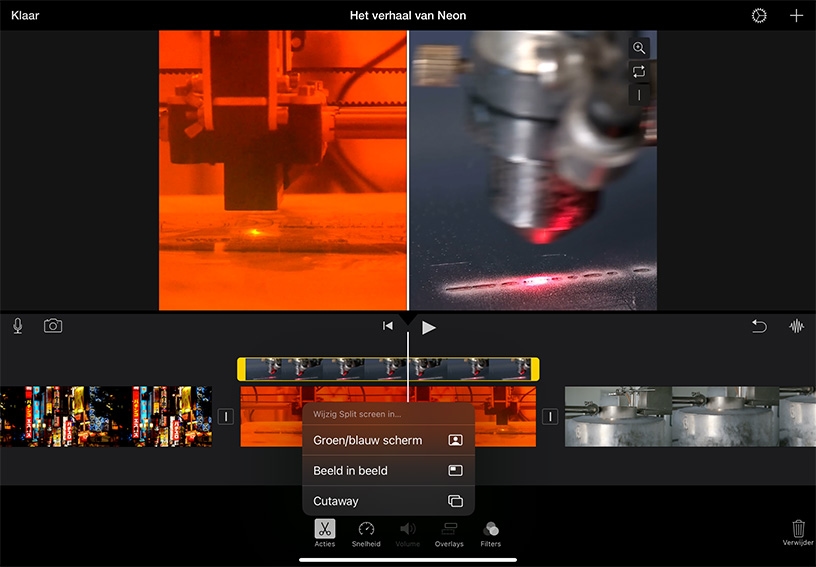This screenshot has width=816, height=567.
Task: Open Snelheid speed control
Action: click(x=366, y=533)
